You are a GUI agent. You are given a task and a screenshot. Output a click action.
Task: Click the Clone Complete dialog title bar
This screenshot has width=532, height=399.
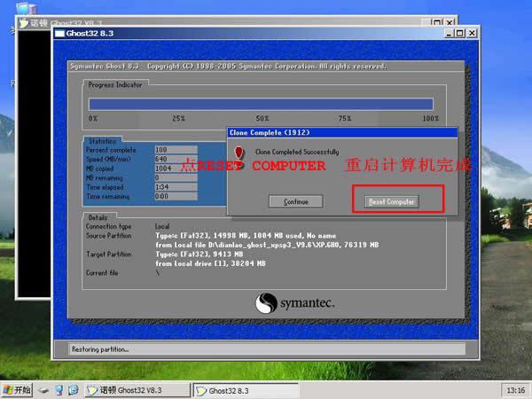pyautogui.click(x=341, y=132)
